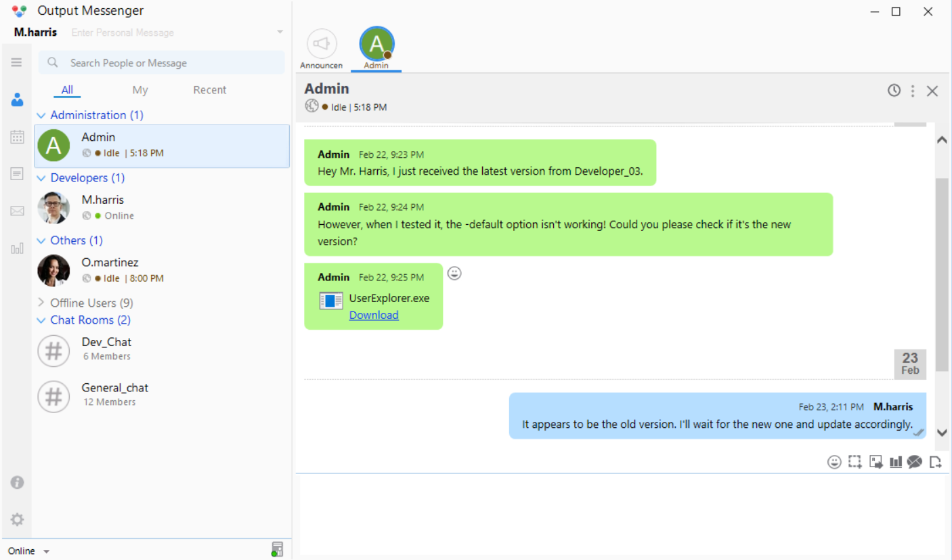Open the calendar icon in the sidebar
This screenshot has width=952, height=560.
click(x=17, y=137)
